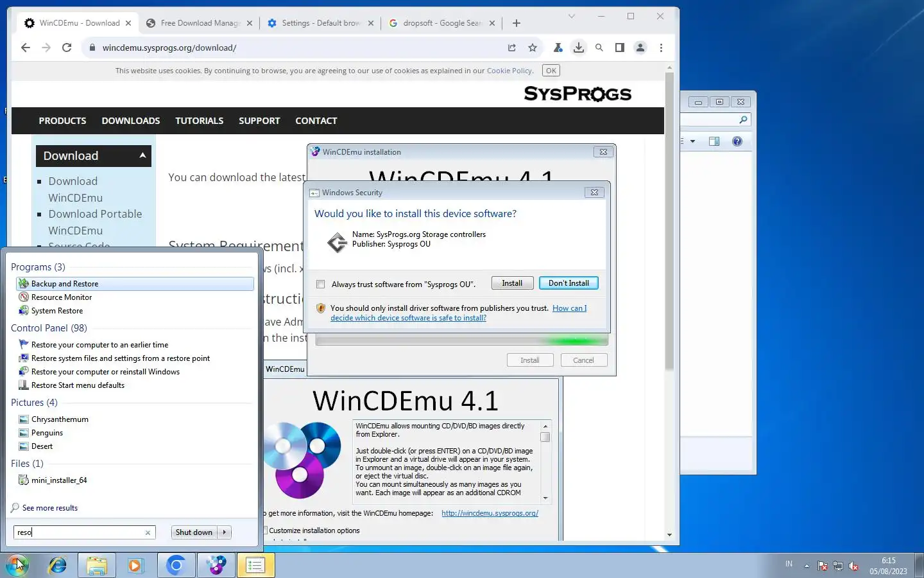Click the Chrome back arrow
Screen dimensions: 924x578
[x=26, y=48]
